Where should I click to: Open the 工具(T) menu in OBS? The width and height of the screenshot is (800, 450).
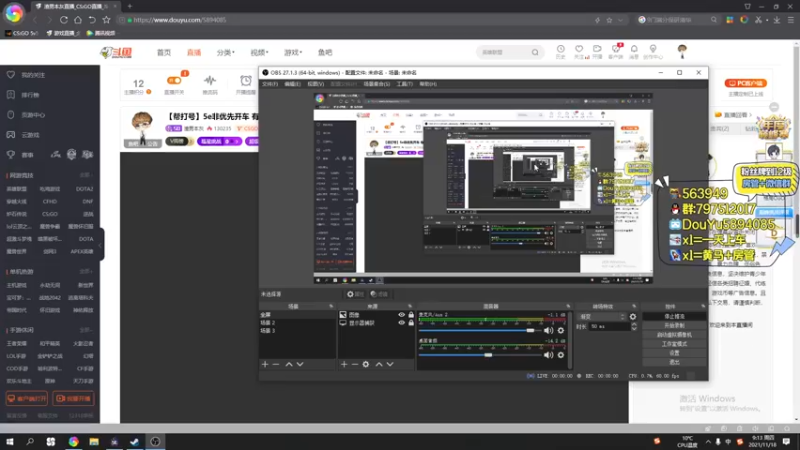pos(405,84)
